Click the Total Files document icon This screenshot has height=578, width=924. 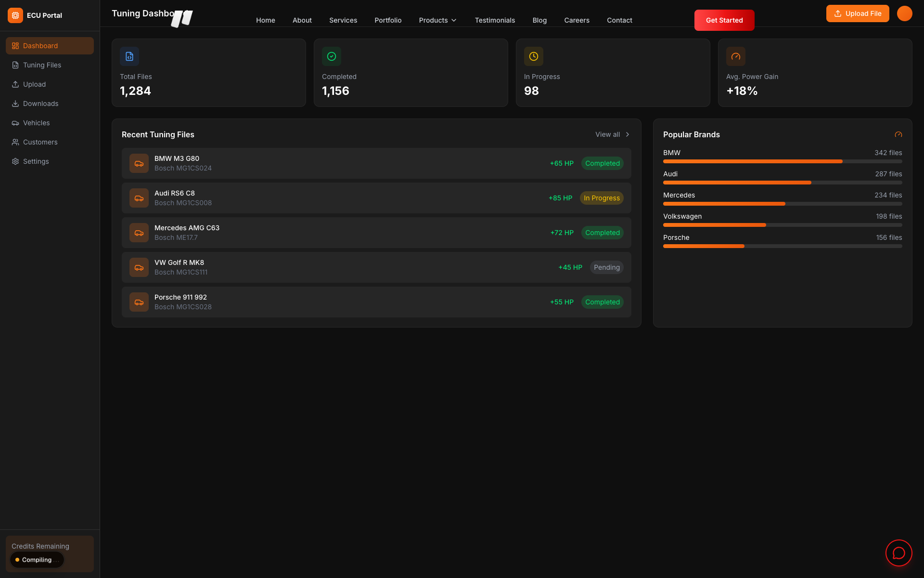[x=129, y=56]
